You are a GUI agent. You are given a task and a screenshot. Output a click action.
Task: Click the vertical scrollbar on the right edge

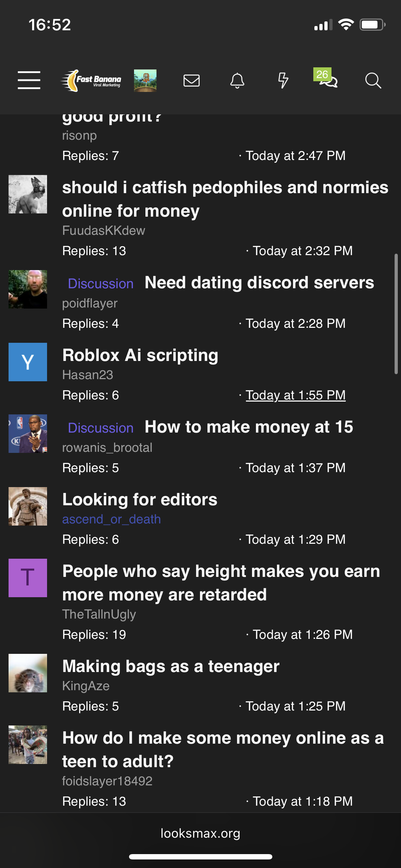click(x=396, y=314)
